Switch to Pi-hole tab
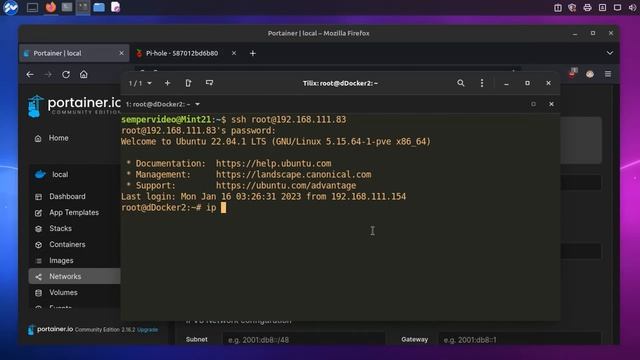640x360 pixels. point(182,53)
